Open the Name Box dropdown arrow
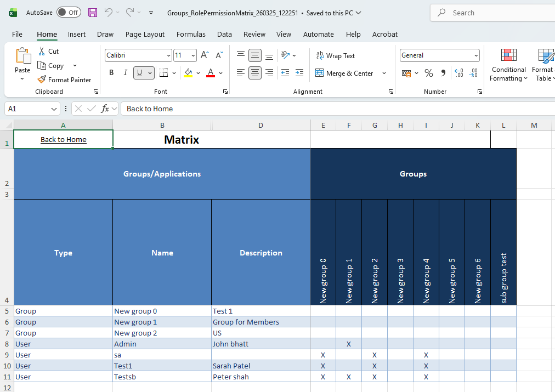Viewport: 555px width, 392px height. point(54,109)
